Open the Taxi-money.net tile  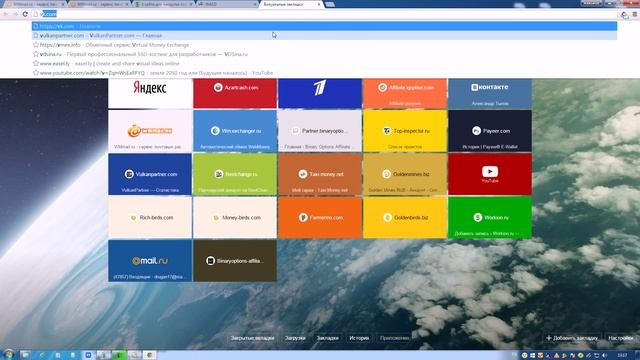click(x=320, y=174)
